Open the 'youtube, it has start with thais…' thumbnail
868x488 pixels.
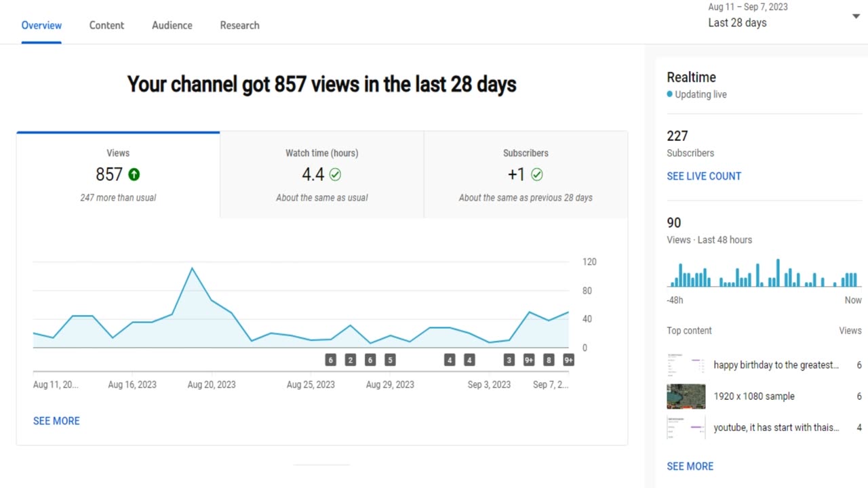[x=686, y=428]
